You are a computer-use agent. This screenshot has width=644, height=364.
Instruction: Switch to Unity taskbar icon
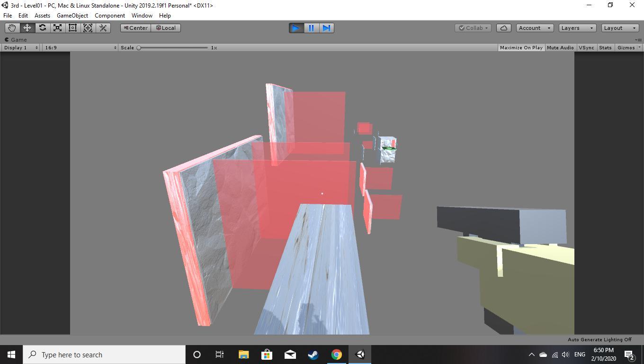360,355
